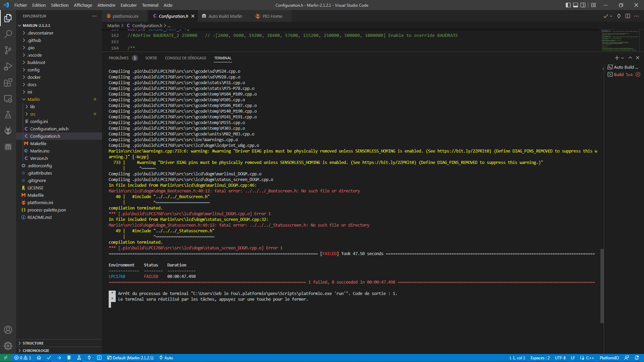Click PlatformIO Home icon in status bar
This screenshot has width=644, height=362.
click(39, 358)
